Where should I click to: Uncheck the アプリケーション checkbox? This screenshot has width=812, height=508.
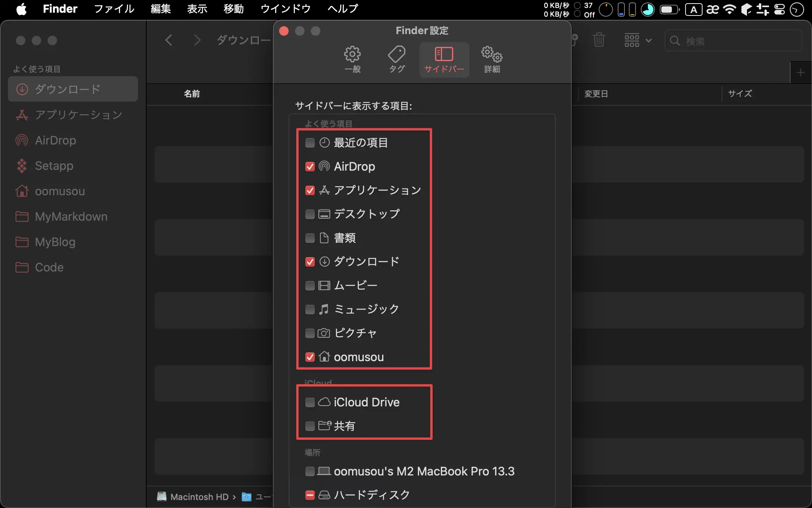coord(310,190)
